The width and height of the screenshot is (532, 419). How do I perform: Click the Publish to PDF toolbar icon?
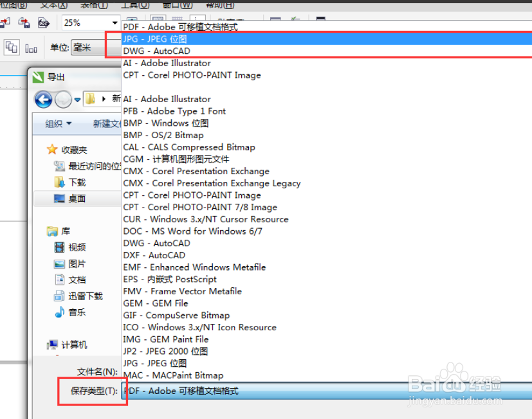(44, 23)
